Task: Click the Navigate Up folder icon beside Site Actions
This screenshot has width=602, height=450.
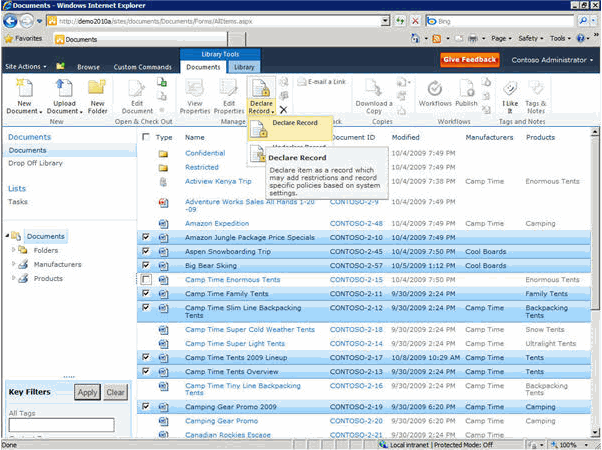Action: (60, 66)
